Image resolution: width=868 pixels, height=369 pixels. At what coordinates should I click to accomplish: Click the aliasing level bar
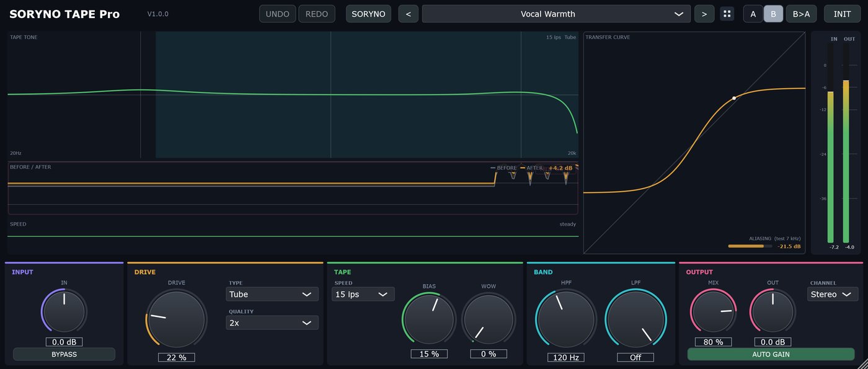click(x=750, y=246)
